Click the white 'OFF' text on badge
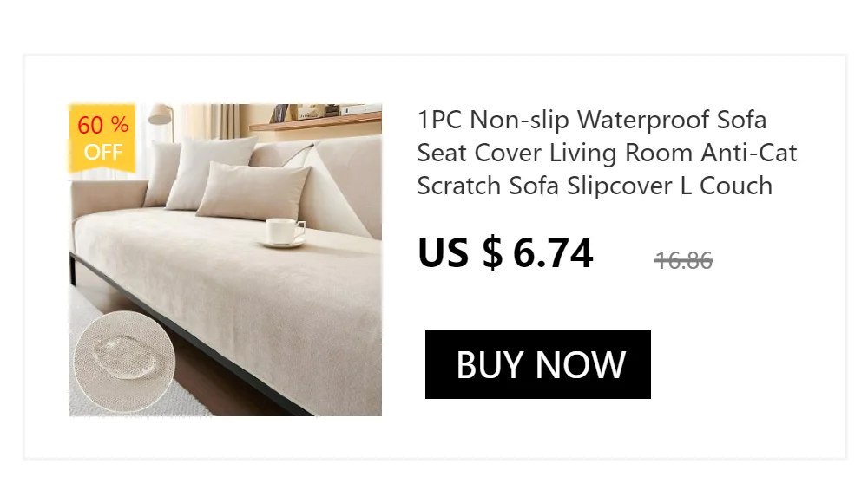Image resolution: width=868 pixels, height=503 pixels. [x=103, y=152]
